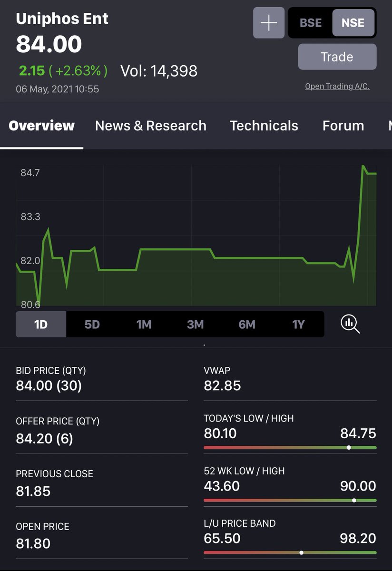
Task: Add Uniphos Ent to watchlist with plus icon
Action: pyautogui.click(x=268, y=22)
